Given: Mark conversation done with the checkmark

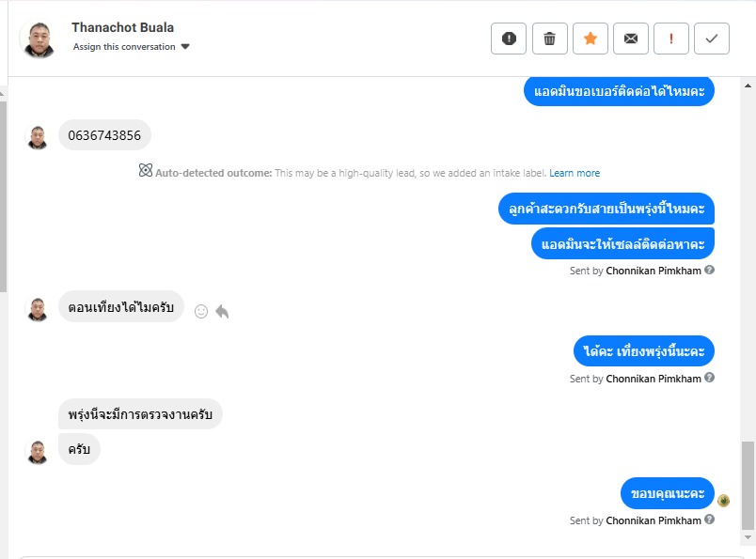Looking at the screenshot, I should 712,39.
